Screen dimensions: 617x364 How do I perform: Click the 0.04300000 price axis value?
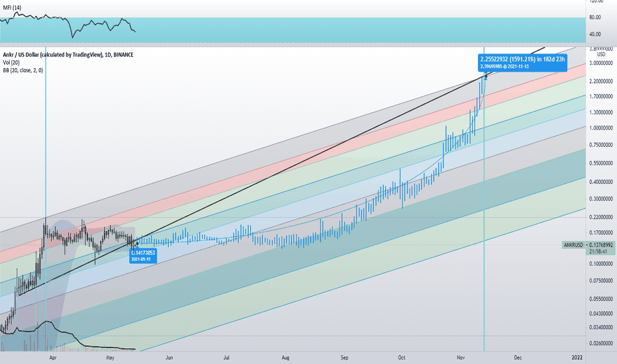coord(601,314)
